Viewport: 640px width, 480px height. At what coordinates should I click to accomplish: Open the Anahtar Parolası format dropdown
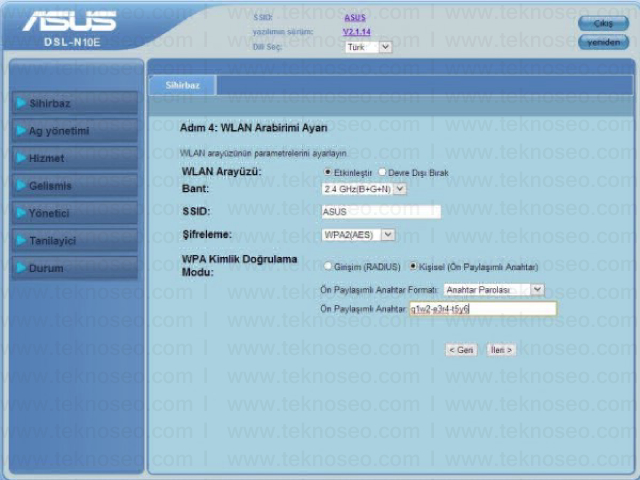pos(494,290)
